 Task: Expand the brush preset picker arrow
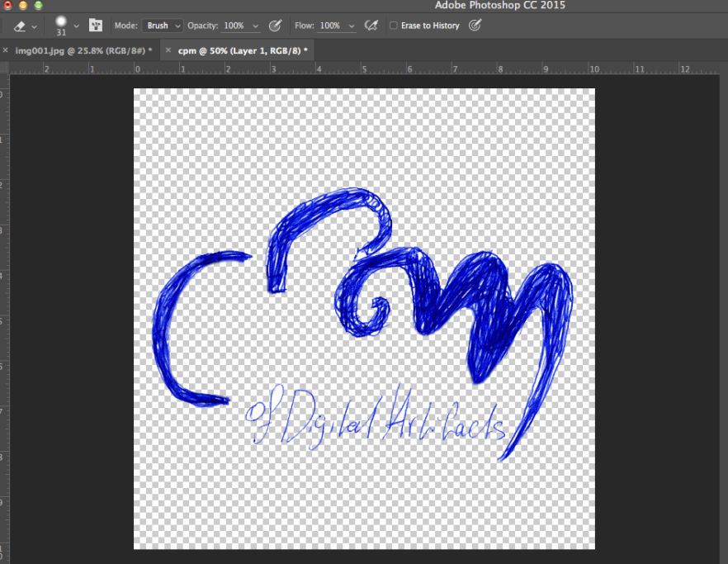coord(77,26)
